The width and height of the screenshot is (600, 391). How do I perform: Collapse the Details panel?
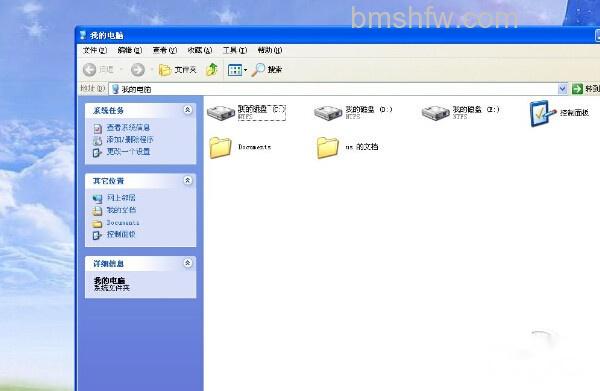point(188,263)
